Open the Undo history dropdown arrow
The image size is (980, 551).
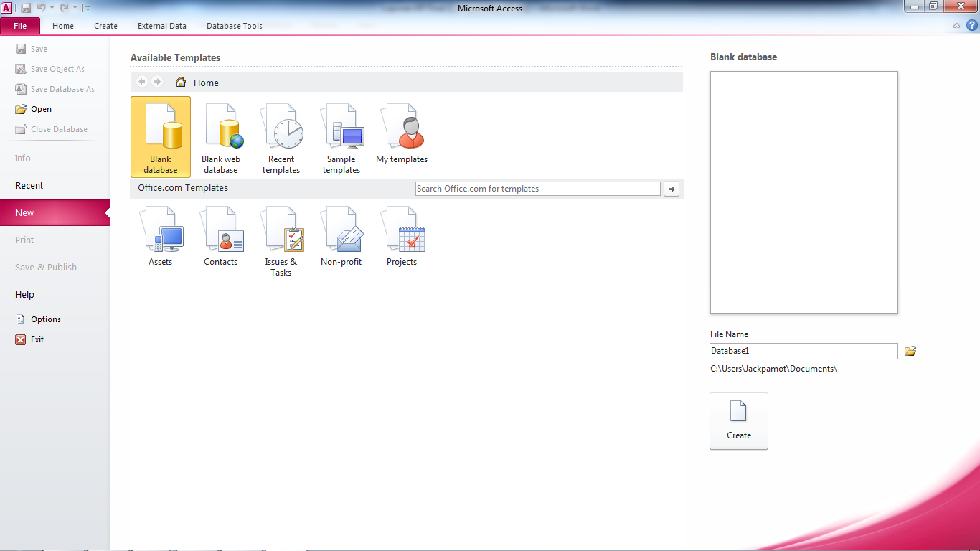click(x=52, y=9)
